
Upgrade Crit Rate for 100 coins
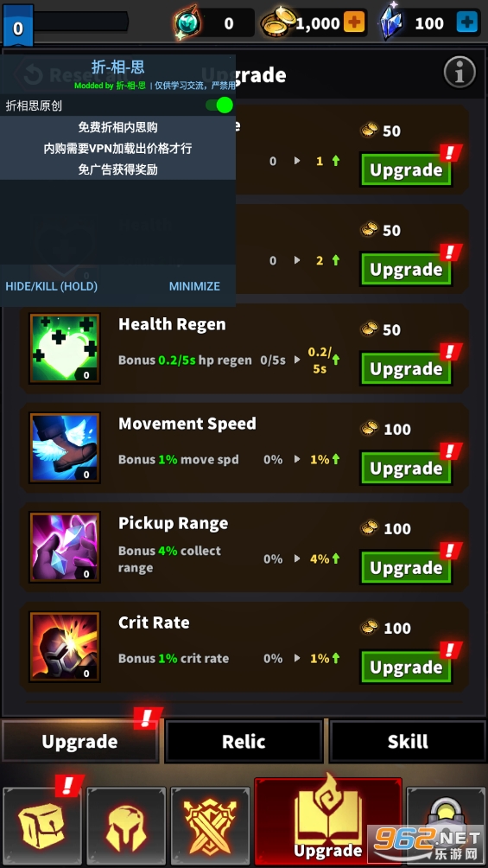coord(406,667)
